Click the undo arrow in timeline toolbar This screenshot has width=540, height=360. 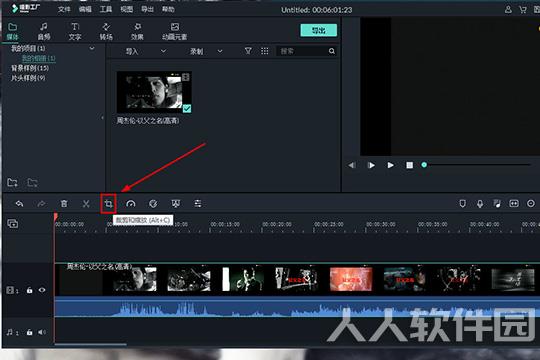pos(19,204)
